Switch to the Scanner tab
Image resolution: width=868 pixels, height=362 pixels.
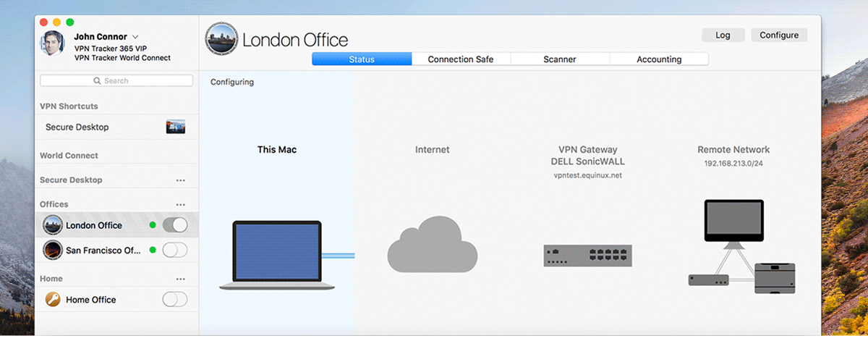pos(559,59)
